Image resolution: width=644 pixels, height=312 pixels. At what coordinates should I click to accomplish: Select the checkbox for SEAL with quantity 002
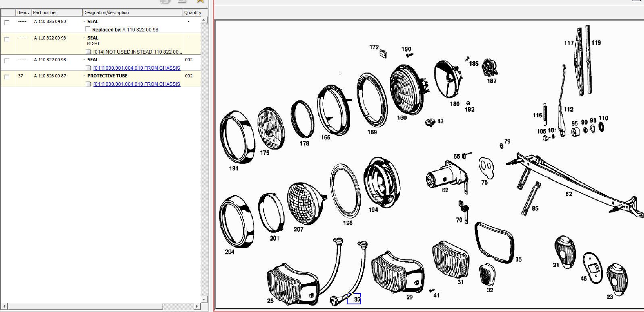7,61
